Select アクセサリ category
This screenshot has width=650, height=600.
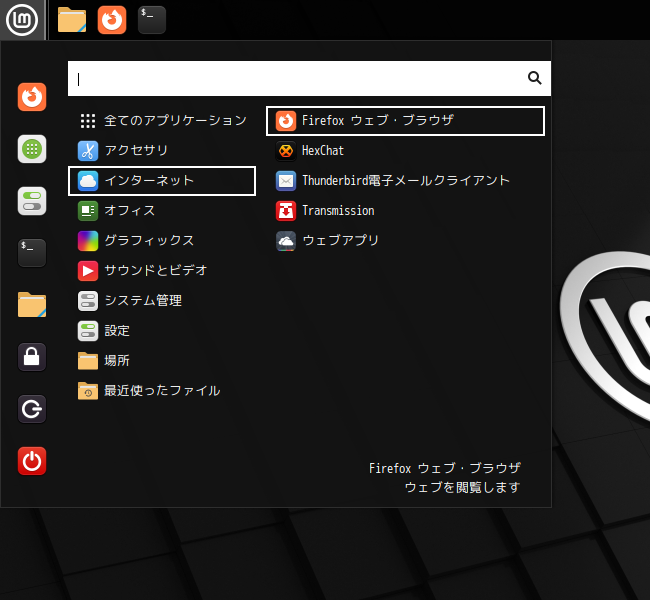click(x=162, y=151)
